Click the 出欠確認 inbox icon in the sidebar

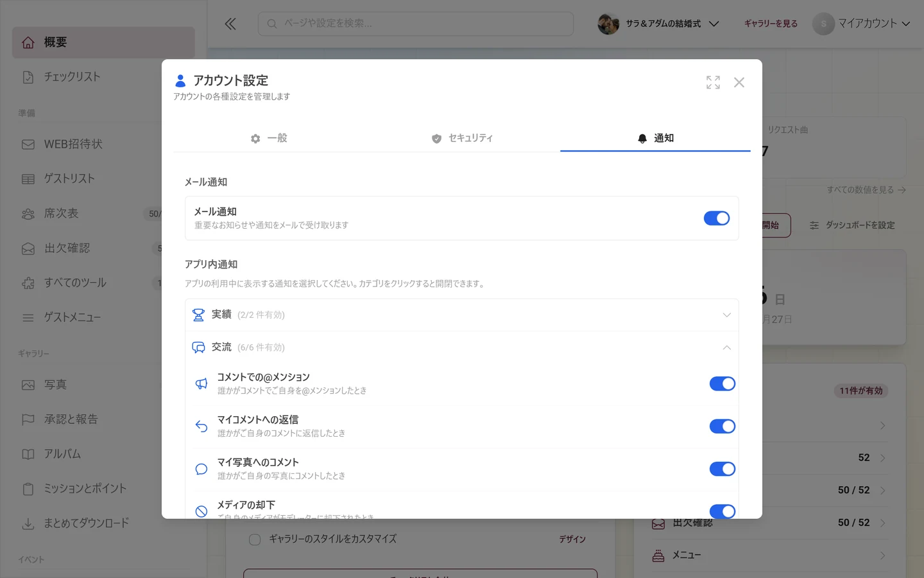click(28, 249)
